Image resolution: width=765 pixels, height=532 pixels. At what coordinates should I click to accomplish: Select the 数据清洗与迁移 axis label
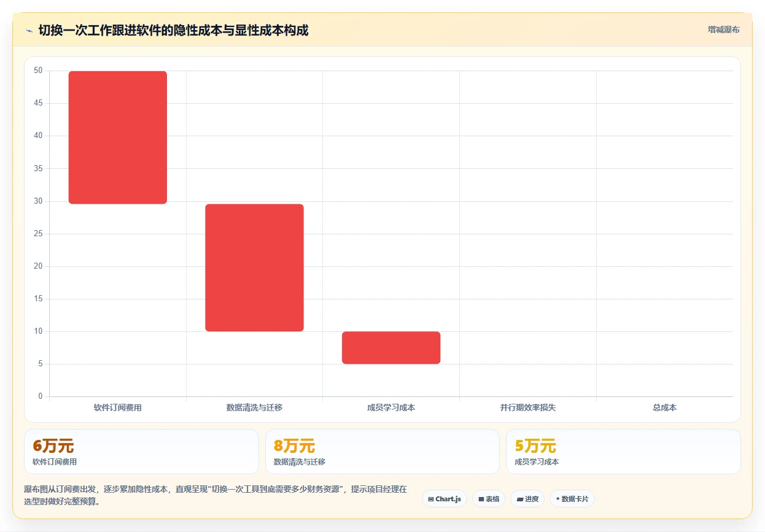coord(254,407)
